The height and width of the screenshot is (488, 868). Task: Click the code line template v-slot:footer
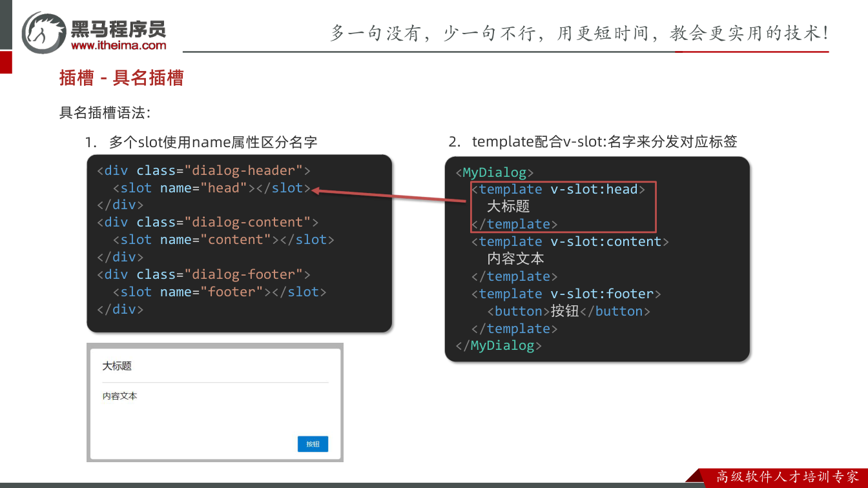point(566,294)
